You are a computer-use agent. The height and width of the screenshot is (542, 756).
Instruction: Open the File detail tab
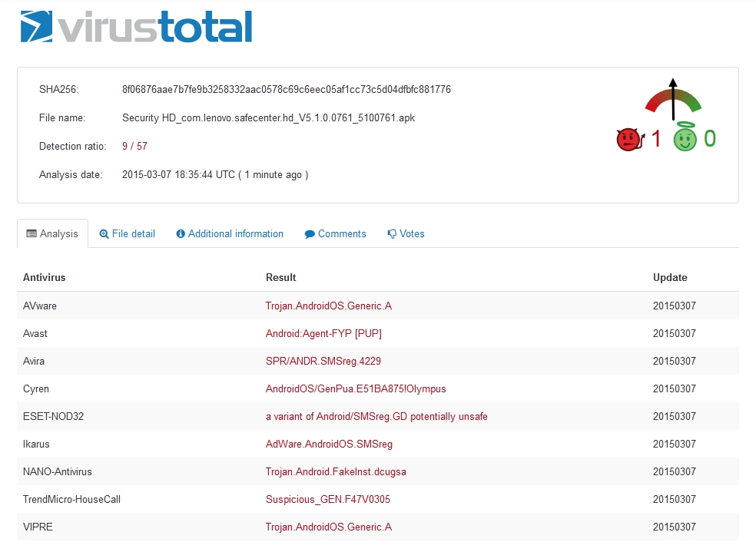tap(128, 233)
